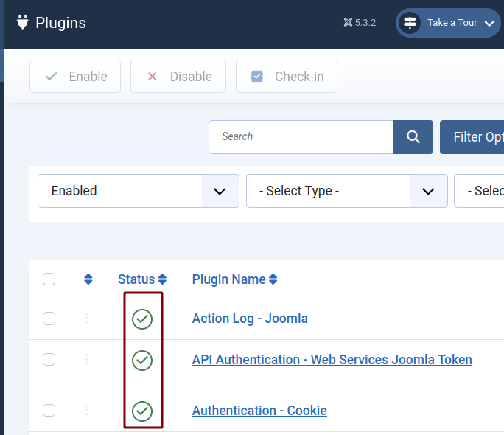The image size is (504, 435).
Task: Click drag handle for Action Log - Joomla row
Action: [86, 318]
